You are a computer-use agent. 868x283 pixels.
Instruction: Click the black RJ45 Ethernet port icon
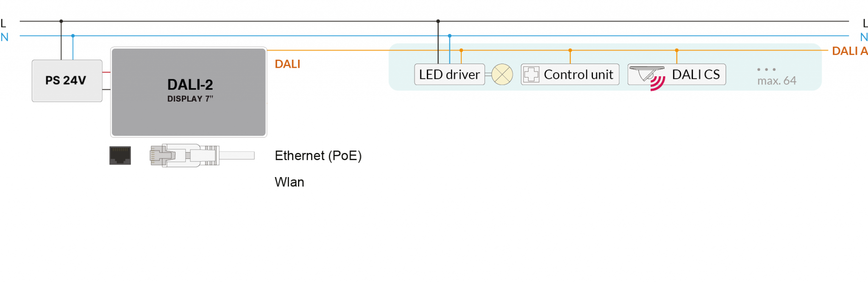120,155
